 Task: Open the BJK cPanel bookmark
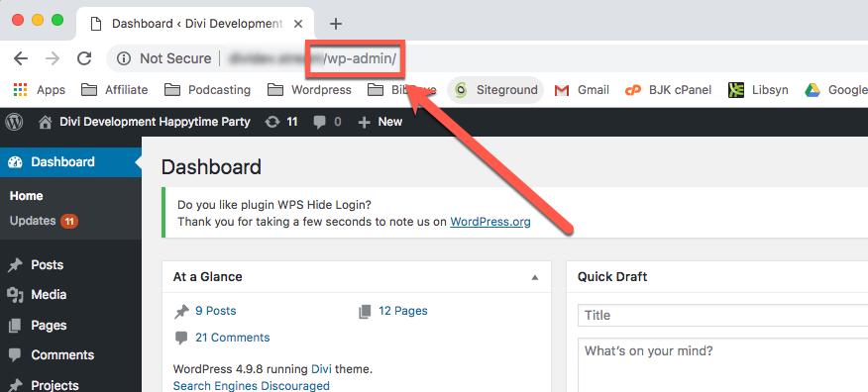point(668,90)
